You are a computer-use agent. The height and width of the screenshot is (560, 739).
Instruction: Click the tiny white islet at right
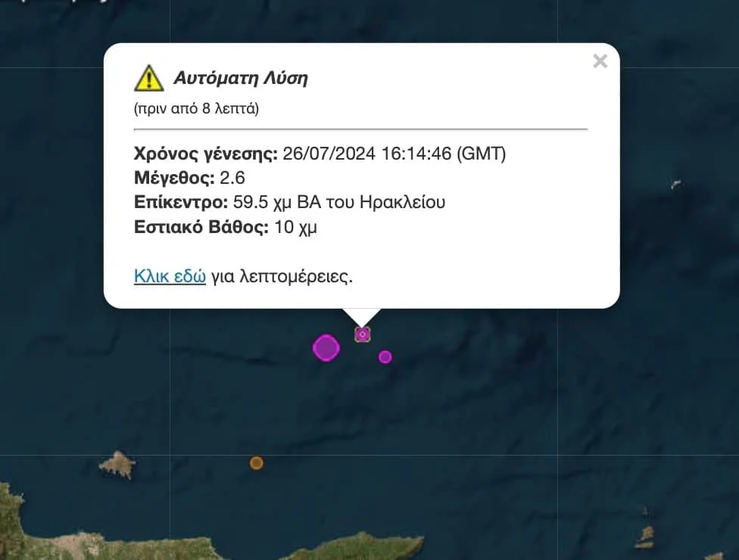(676, 184)
